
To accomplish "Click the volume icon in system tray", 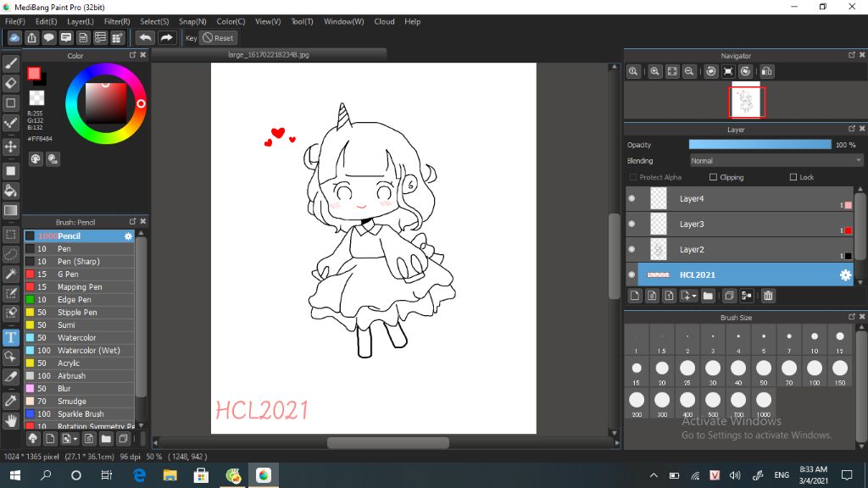I will coord(735,475).
